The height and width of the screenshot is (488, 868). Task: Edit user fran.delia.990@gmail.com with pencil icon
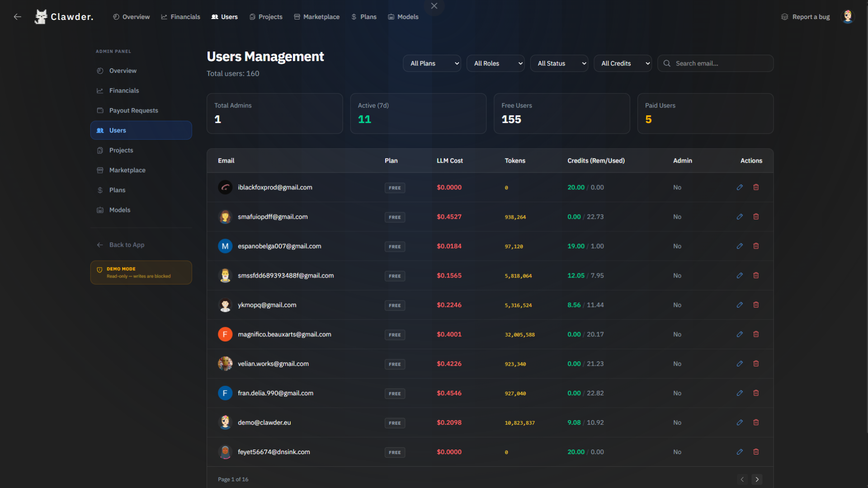(740, 393)
